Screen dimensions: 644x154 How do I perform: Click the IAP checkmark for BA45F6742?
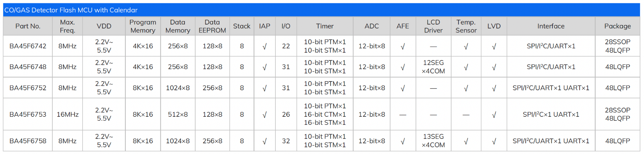click(x=265, y=47)
